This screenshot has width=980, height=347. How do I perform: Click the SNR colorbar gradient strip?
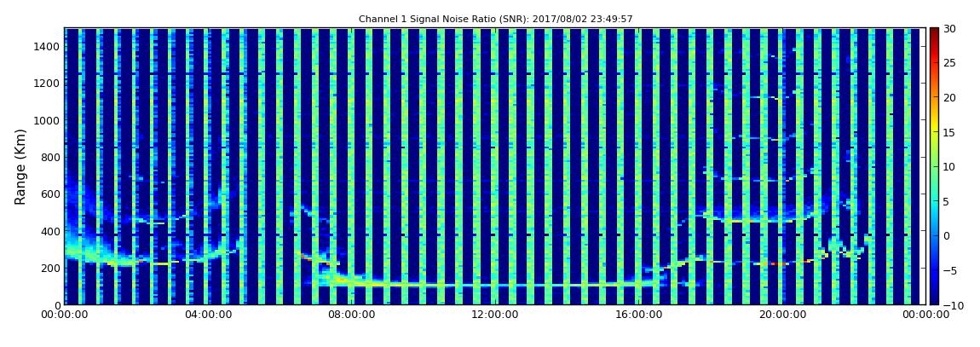[x=934, y=166]
